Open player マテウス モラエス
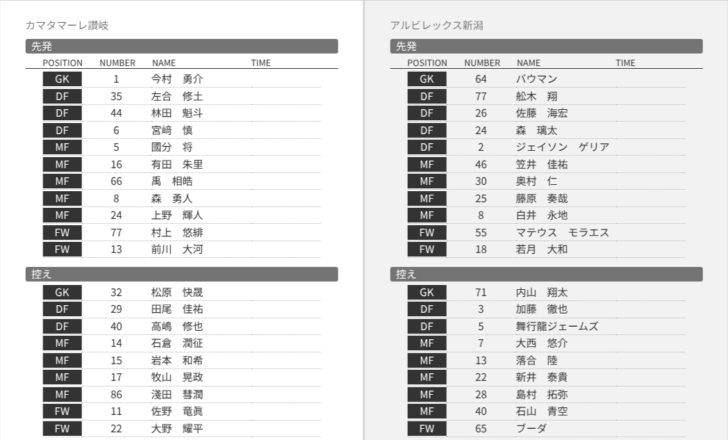 pyautogui.click(x=562, y=232)
